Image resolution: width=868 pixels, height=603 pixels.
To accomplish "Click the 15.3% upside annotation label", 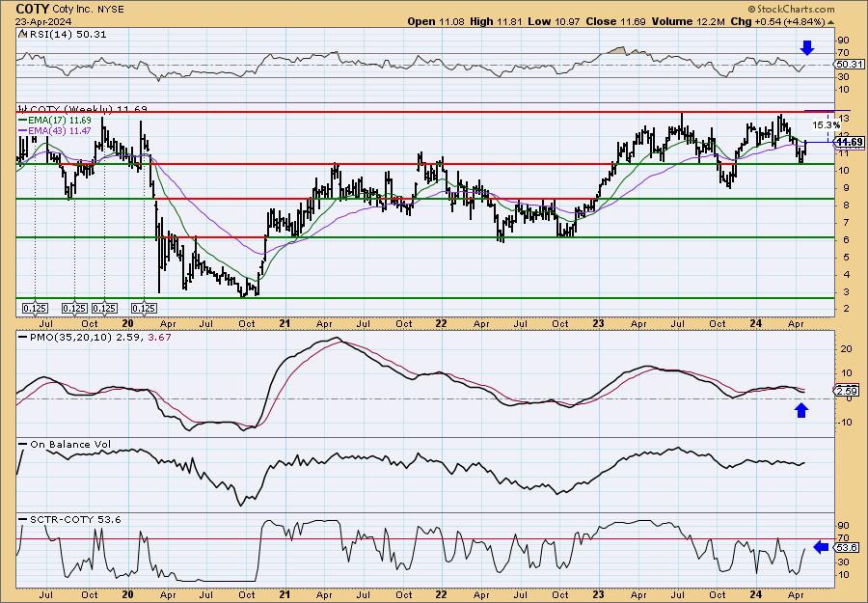I will pyautogui.click(x=826, y=125).
